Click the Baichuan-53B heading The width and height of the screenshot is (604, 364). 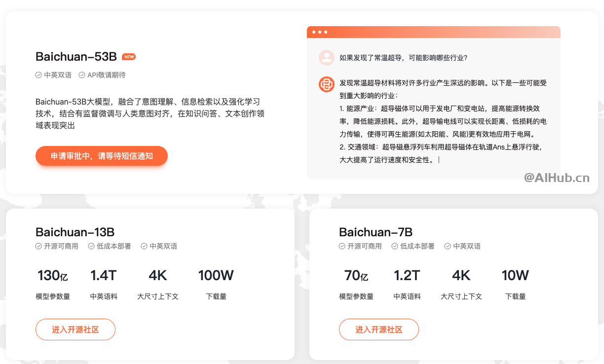click(x=76, y=57)
